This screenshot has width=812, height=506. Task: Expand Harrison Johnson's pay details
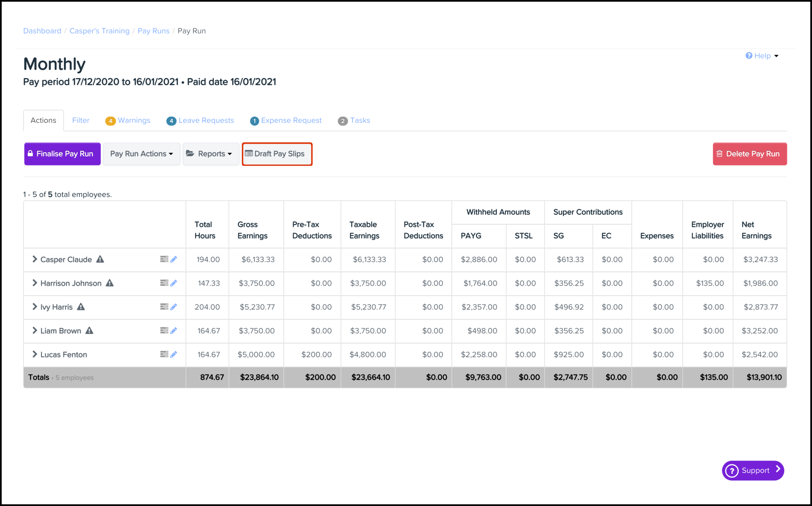pos(35,283)
